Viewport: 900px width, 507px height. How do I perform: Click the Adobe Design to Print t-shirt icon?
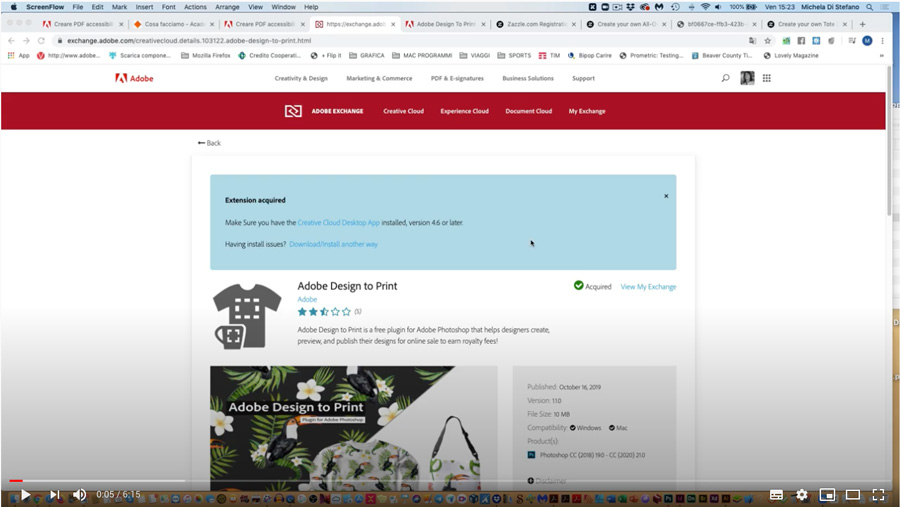[x=247, y=316]
